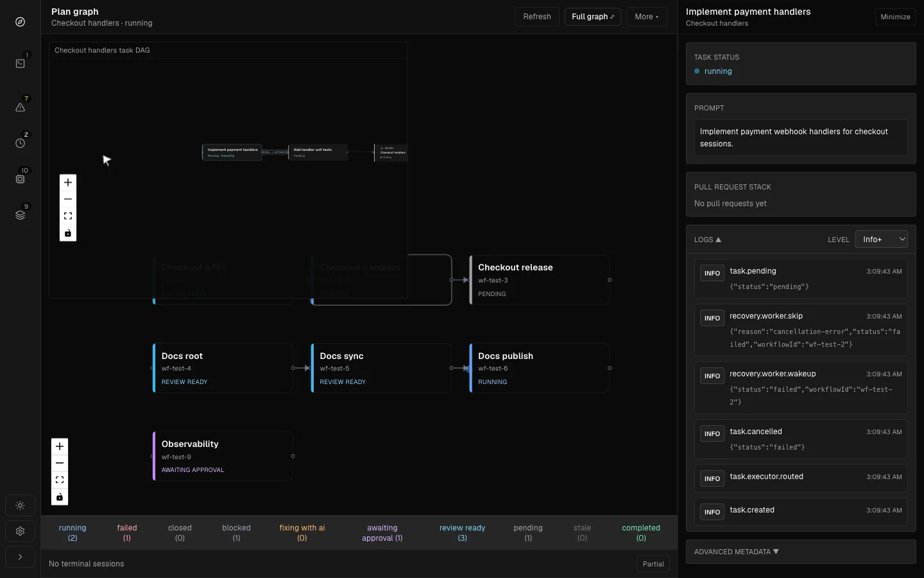This screenshot has width=924, height=578.
Task: Open settings gear in sidebar
Action: point(20,531)
